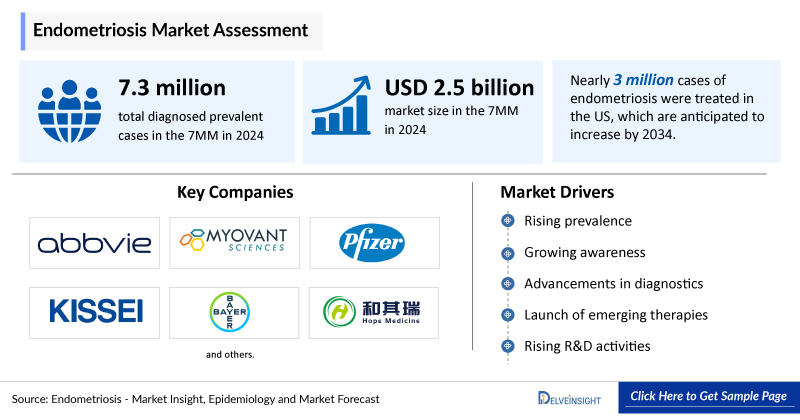Viewport: 800px width, 420px height.
Task: Click the Key Companies heading
Action: pos(235,191)
